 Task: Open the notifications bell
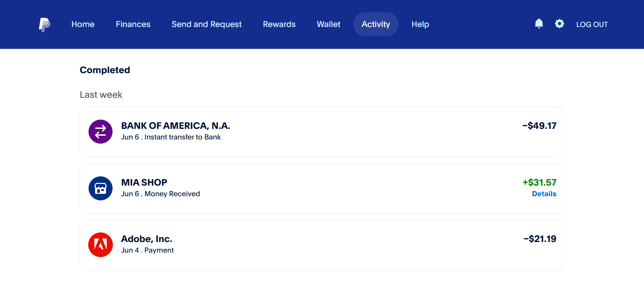pyautogui.click(x=539, y=24)
